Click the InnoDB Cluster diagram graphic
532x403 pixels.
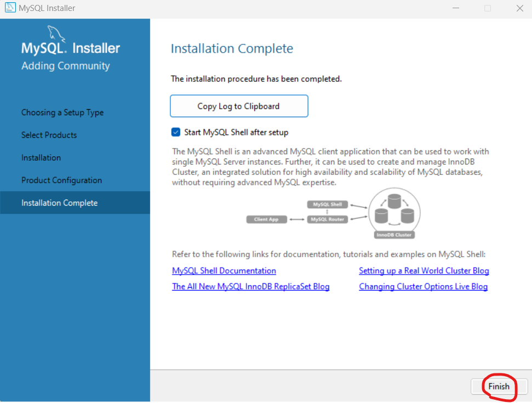point(394,213)
